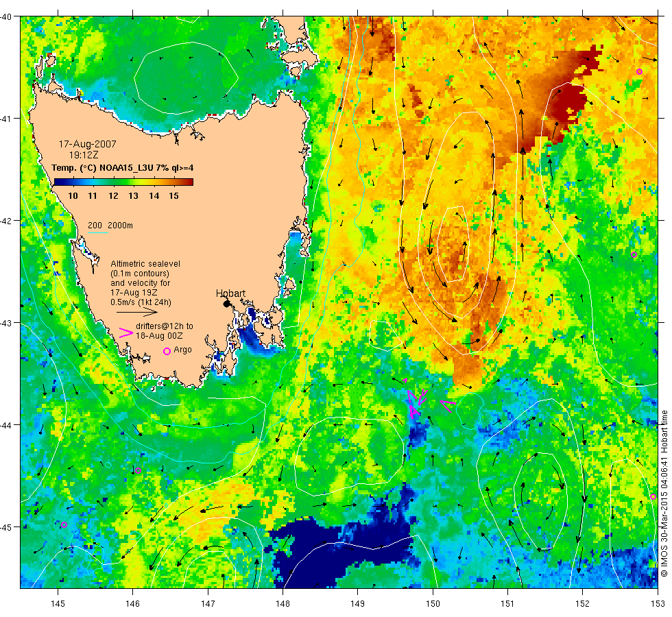The height and width of the screenshot is (617, 672).
Task: Click the '19:12Z' time label
Action: (84, 155)
